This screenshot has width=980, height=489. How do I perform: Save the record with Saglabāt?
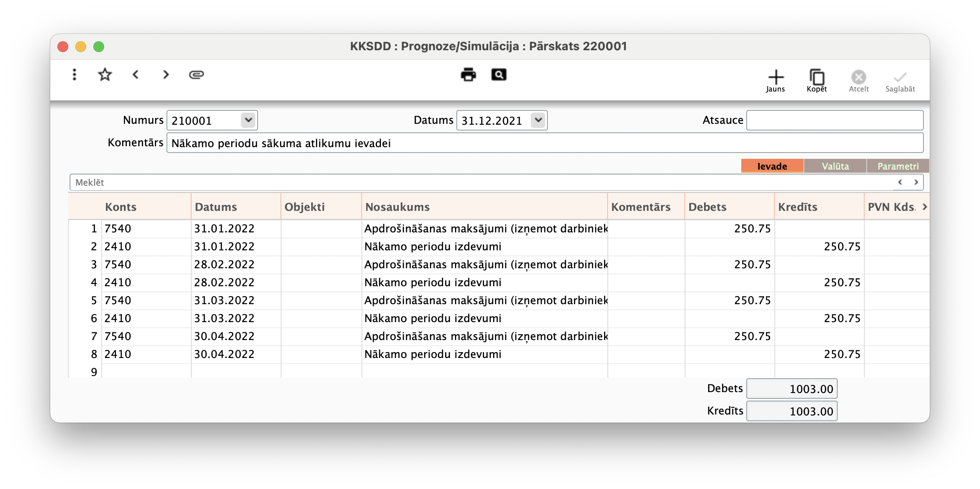[x=900, y=80]
